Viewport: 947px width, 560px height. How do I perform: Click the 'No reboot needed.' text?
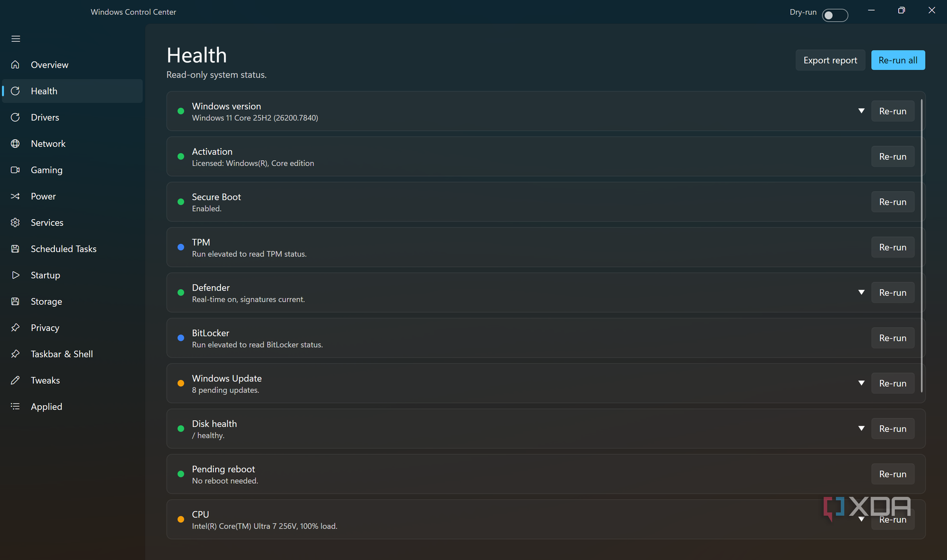[x=225, y=481]
